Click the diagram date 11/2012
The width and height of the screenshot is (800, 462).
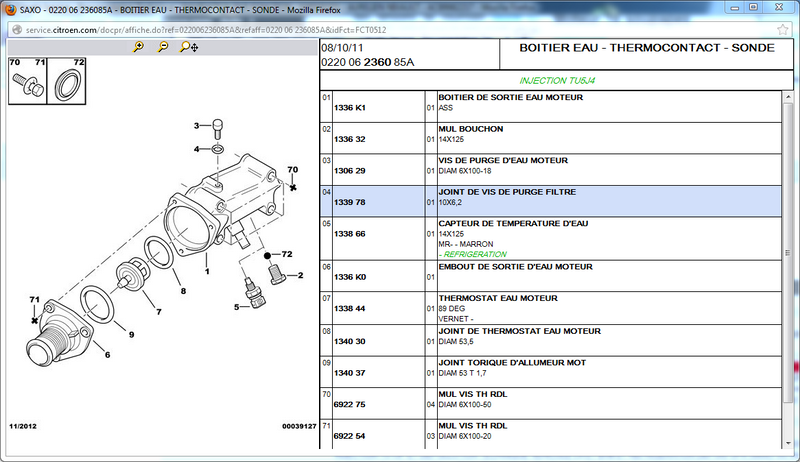click(23, 426)
